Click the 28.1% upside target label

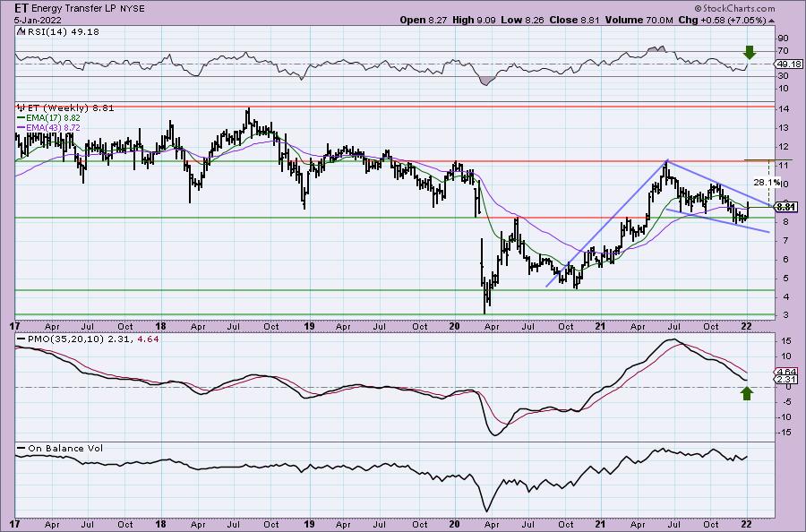(767, 182)
